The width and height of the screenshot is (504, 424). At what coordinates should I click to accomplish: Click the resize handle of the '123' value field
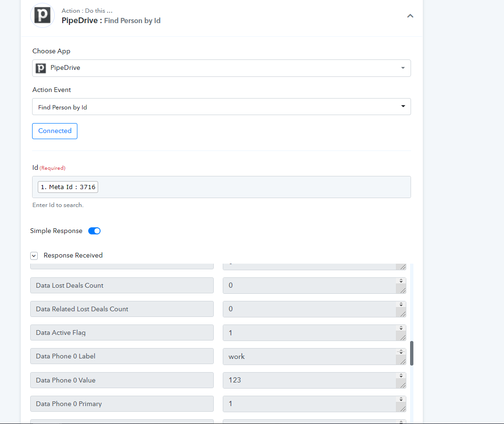pyautogui.click(x=403, y=385)
